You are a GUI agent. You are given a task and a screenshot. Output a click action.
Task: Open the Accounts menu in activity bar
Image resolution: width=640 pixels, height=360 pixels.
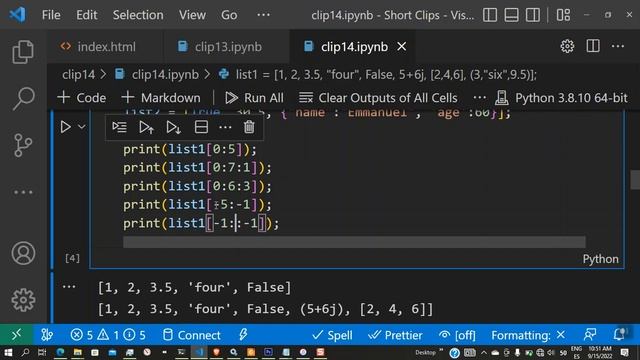pos(23,253)
